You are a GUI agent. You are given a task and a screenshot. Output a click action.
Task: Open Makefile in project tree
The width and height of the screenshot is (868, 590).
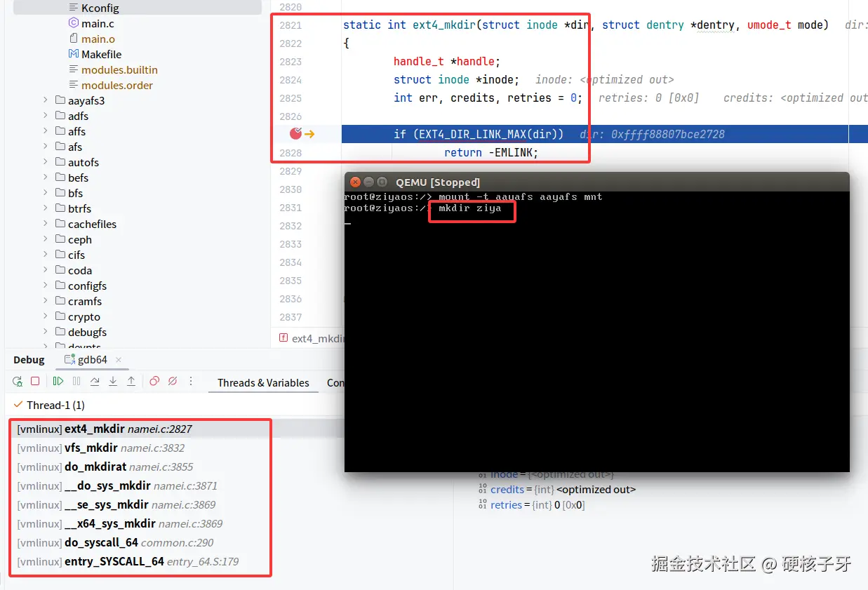pyautogui.click(x=101, y=54)
